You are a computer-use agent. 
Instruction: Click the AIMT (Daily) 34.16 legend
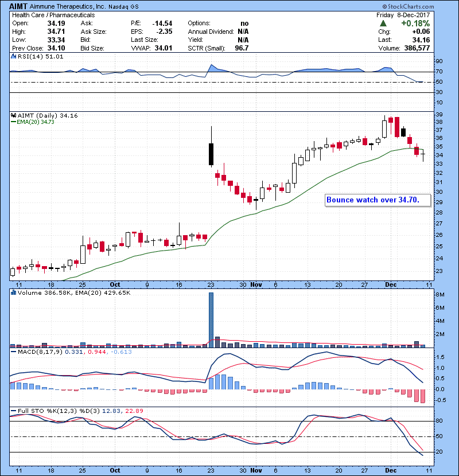tap(48, 115)
